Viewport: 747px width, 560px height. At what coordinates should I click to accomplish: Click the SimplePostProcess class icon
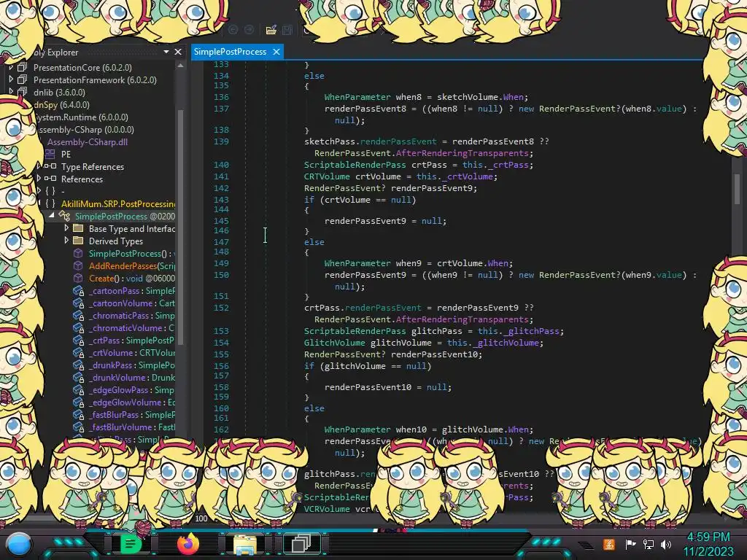65,216
